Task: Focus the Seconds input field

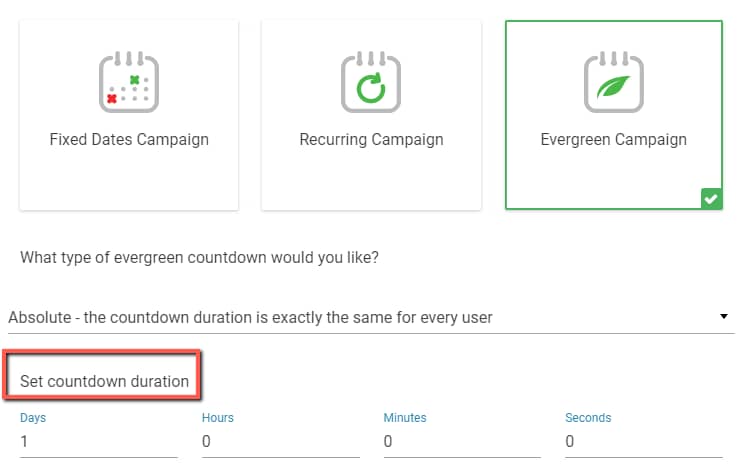Action: (644, 441)
